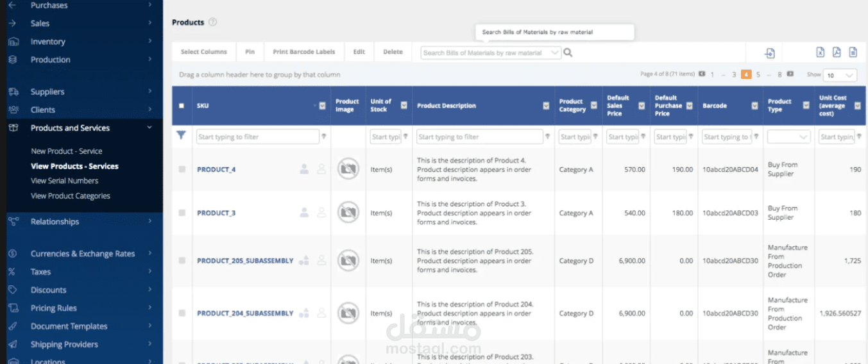Click the blue funnel filter icon
Image resolution: width=868 pixels, height=364 pixels.
[182, 136]
